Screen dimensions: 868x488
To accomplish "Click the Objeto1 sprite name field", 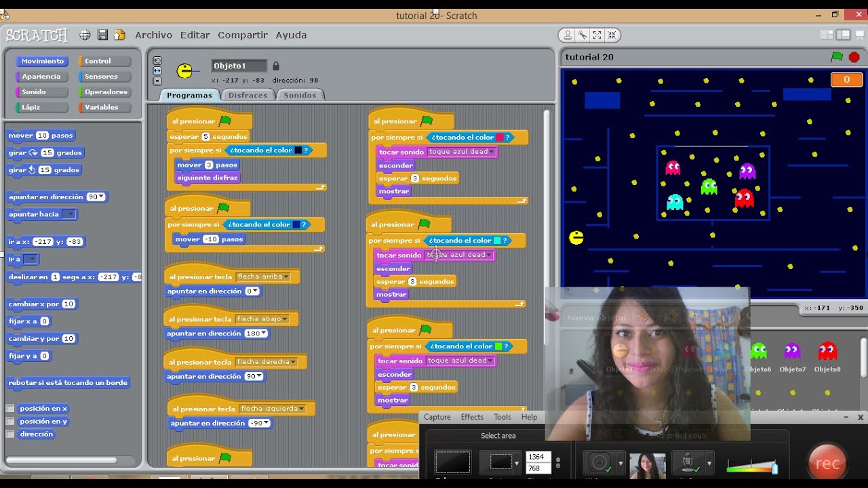I will pos(239,66).
